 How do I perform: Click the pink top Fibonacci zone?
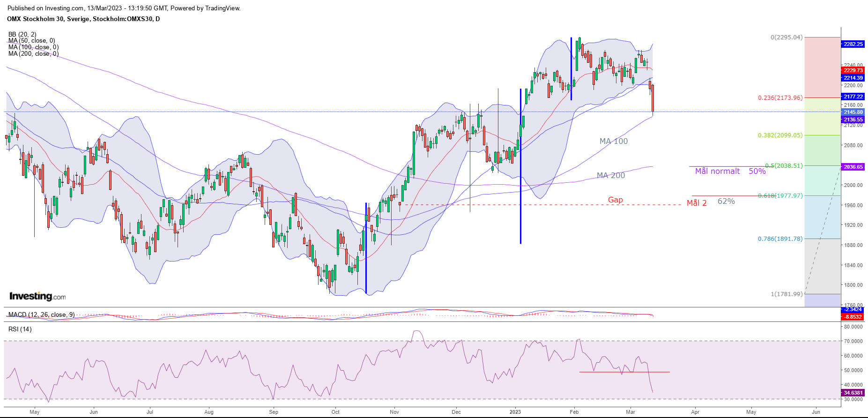point(822,66)
